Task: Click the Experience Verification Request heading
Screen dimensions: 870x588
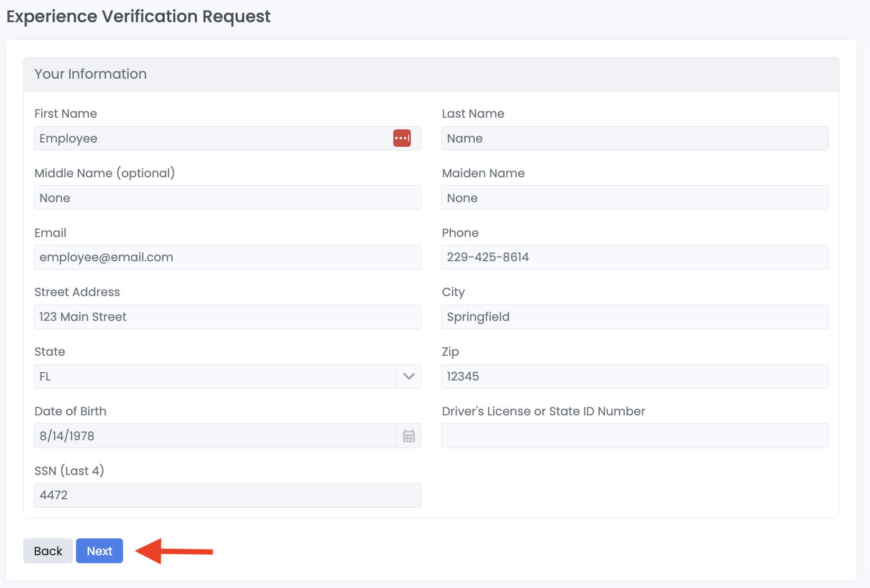Action: coord(138,16)
